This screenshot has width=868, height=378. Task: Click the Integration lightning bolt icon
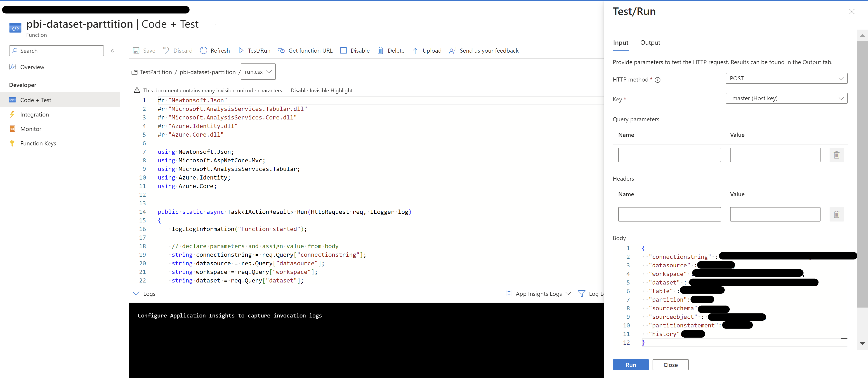(x=12, y=114)
